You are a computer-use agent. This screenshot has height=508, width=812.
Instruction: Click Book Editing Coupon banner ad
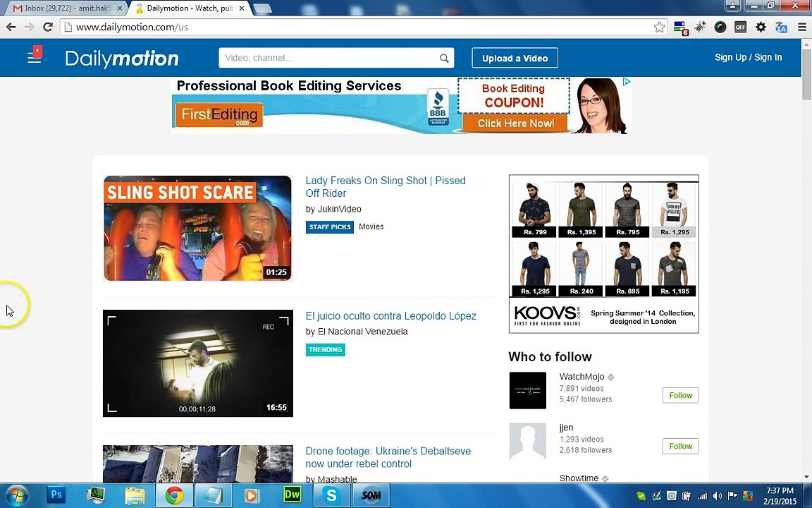[401, 106]
